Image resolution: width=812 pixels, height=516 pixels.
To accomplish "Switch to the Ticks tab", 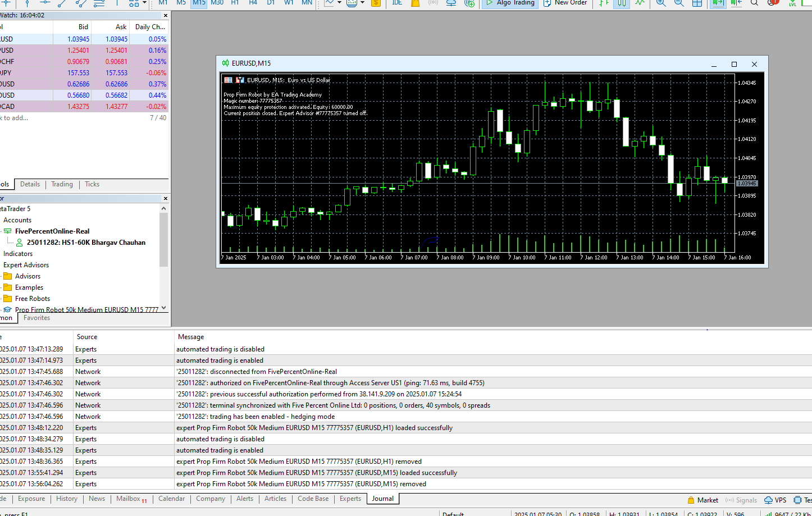I will point(92,184).
